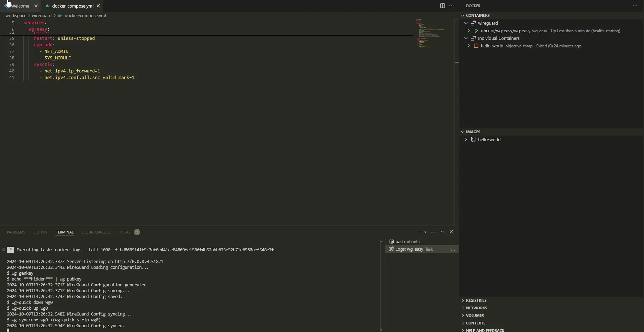Click the Individual Containers group icon
Screen dimensions: 644x332
tap(473, 38)
